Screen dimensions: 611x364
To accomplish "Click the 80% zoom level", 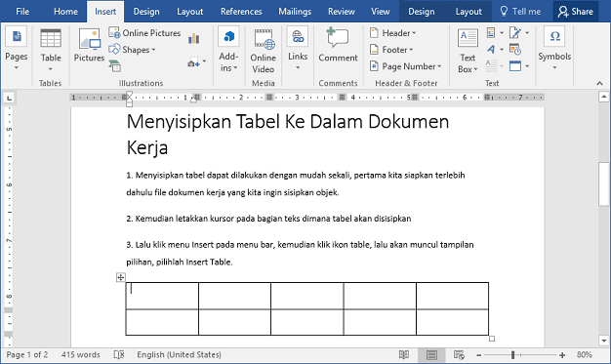I will point(585,354).
